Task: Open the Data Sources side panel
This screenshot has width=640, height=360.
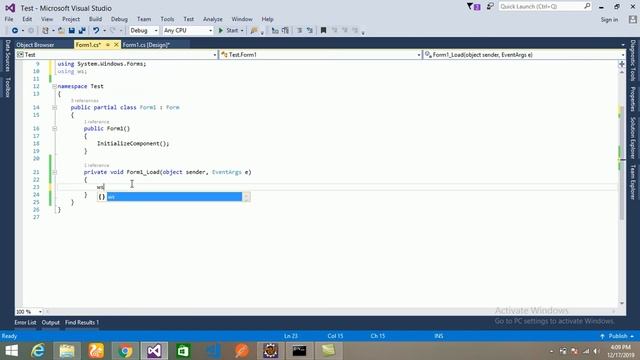Action: tap(7, 56)
